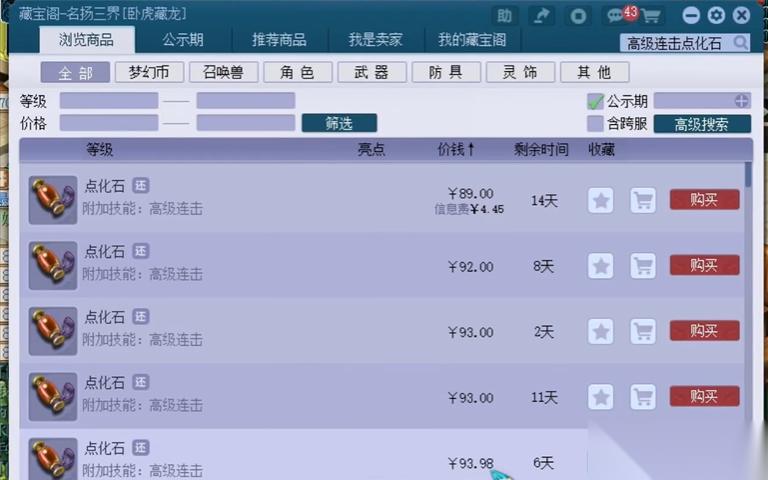Click the listing scrollbar thumb
Viewport: 768px width, 480px height.
pyautogui.click(x=748, y=174)
